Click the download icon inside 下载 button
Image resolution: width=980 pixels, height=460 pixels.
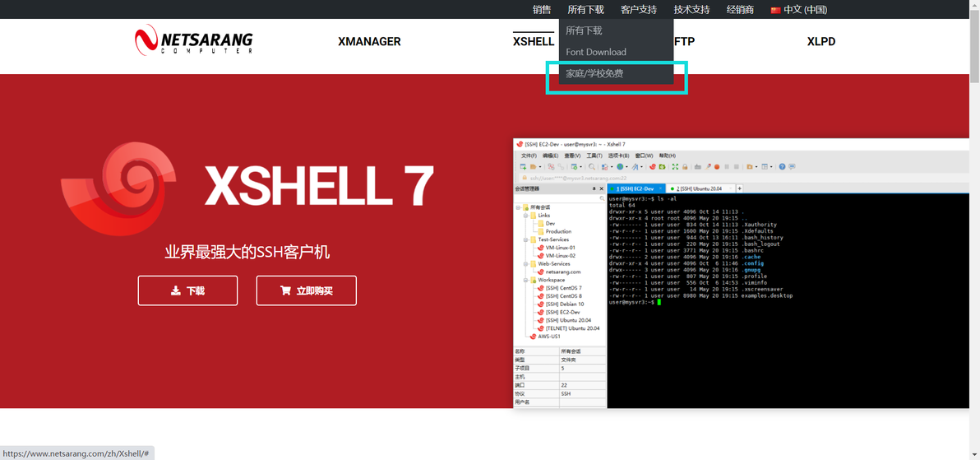coord(176,291)
